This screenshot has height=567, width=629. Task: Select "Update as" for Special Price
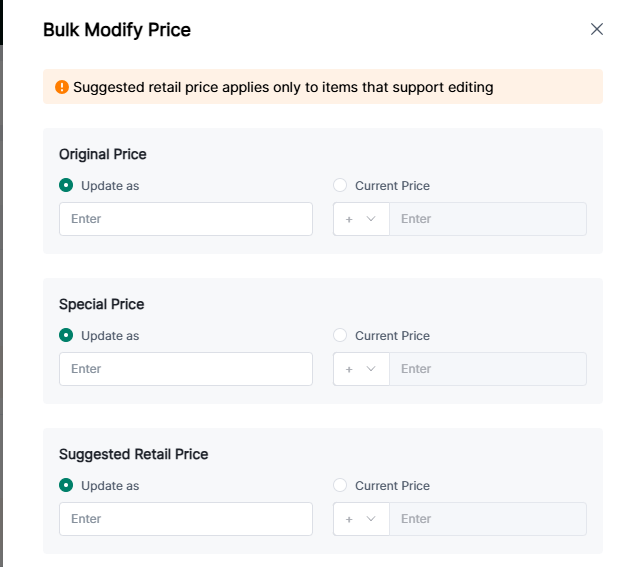67,335
